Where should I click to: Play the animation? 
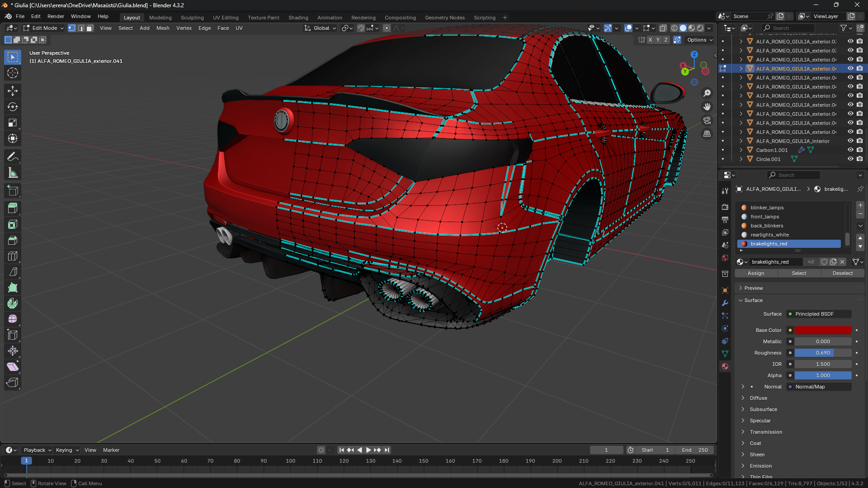[368, 450]
